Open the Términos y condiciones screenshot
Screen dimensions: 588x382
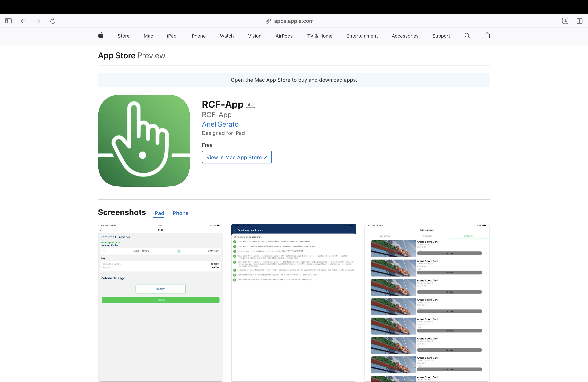pos(294,302)
